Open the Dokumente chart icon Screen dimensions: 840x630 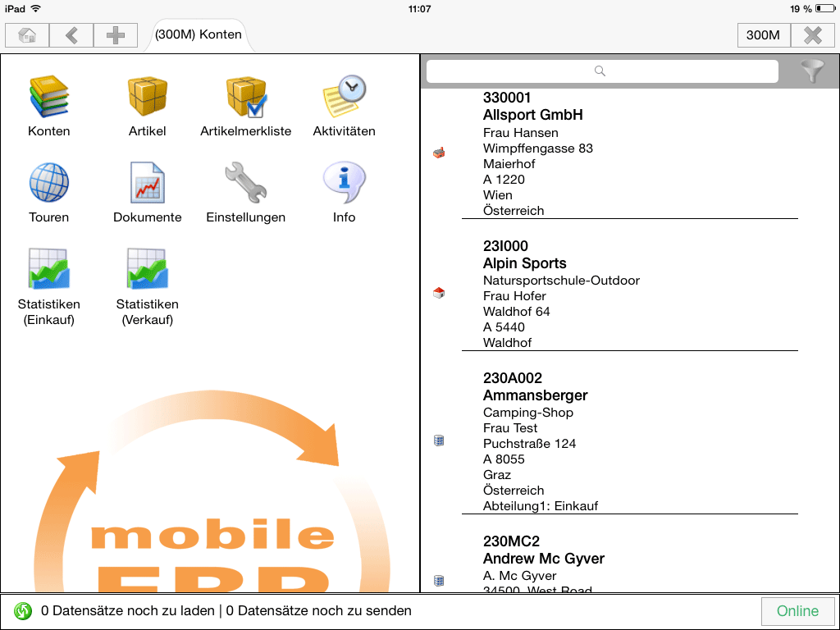148,183
